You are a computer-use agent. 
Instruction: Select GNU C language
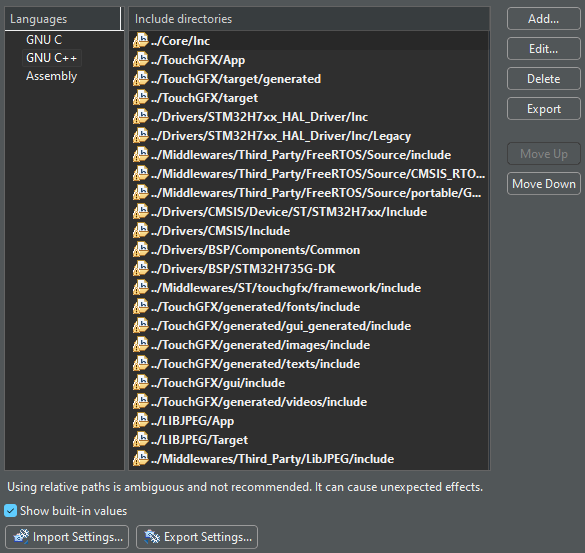44,40
